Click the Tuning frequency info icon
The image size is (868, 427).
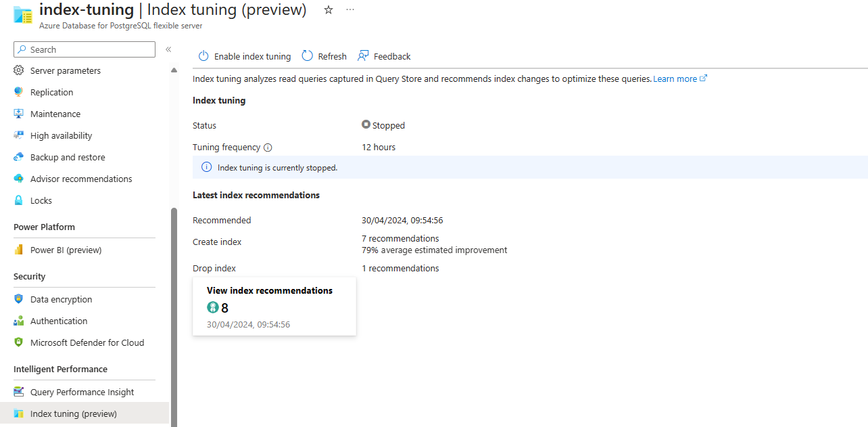click(268, 148)
